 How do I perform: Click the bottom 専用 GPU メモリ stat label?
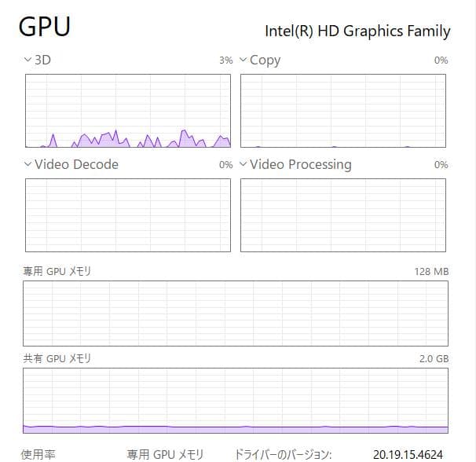tap(165, 454)
